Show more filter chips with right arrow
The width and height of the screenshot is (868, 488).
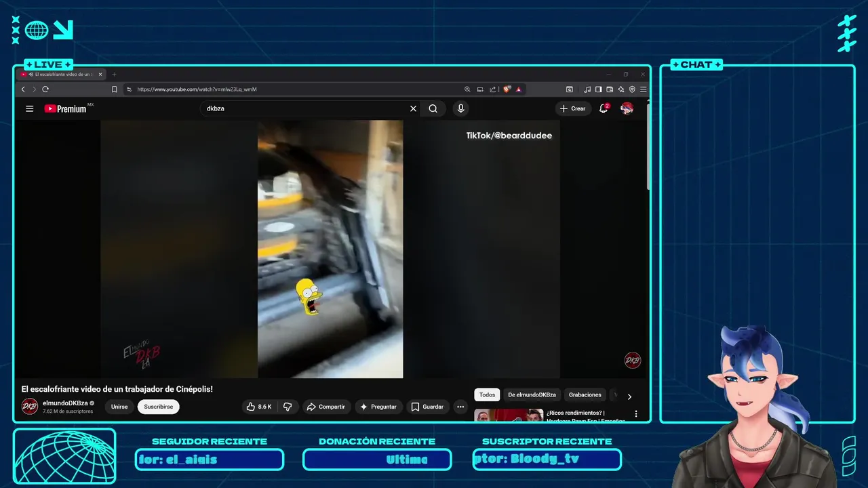pyautogui.click(x=629, y=396)
